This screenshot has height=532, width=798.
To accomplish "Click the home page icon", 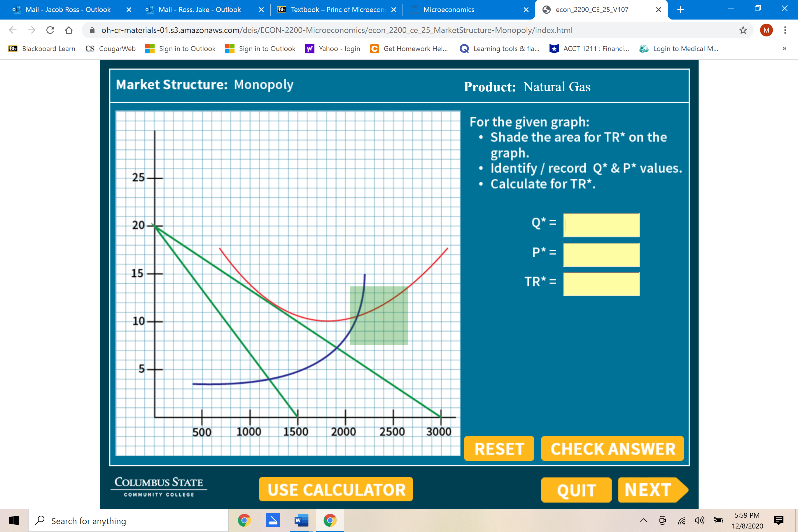I will click(69, 30).
